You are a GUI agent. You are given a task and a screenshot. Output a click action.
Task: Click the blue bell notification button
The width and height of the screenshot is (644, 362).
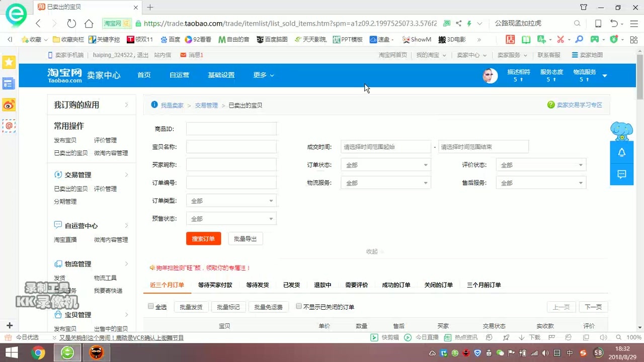622,152
